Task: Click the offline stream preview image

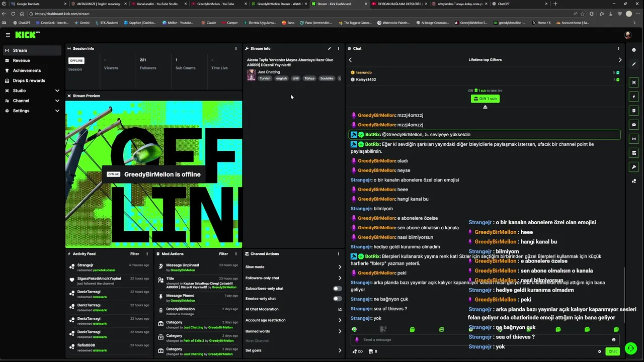Action: coord(153,174)
